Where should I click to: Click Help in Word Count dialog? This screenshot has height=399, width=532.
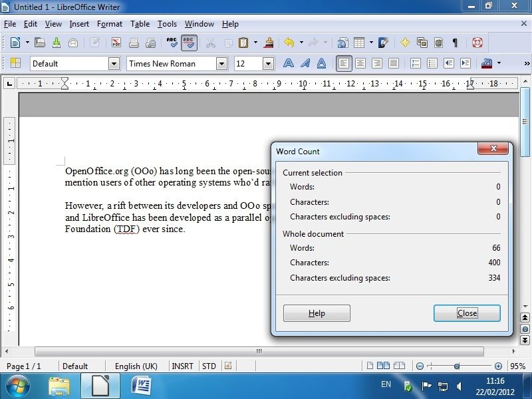tap(317, 313)
